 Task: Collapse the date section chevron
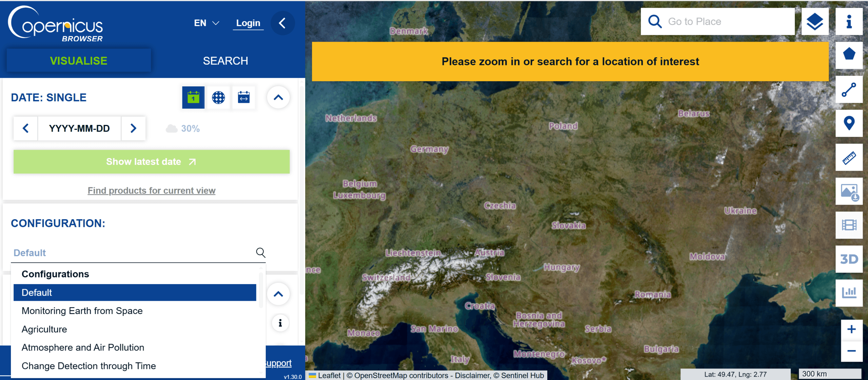[278, 98]
